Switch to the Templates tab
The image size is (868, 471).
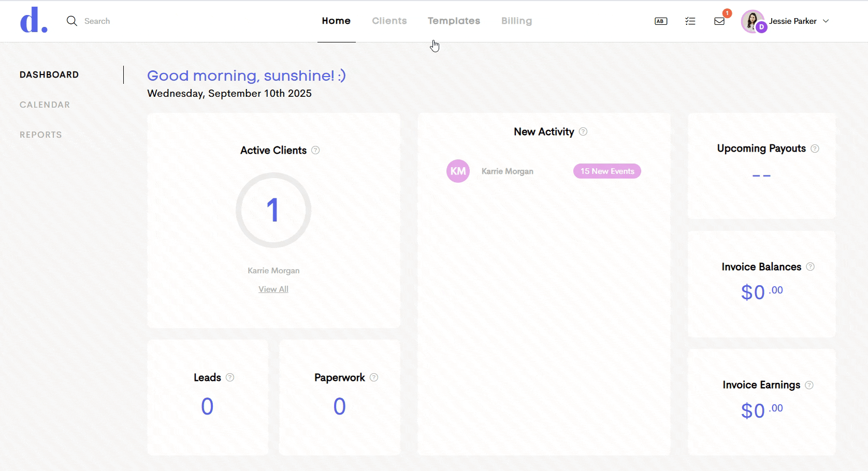point(454,21)
